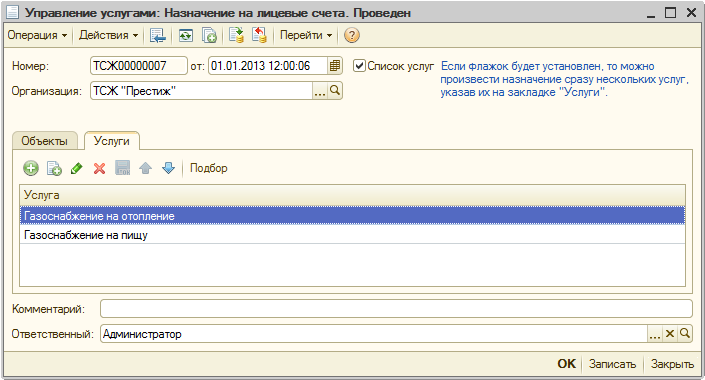Click the Услуга column header
Image resolution: width=705 pixels, height=380 pixels.
(x=352, y=195)
